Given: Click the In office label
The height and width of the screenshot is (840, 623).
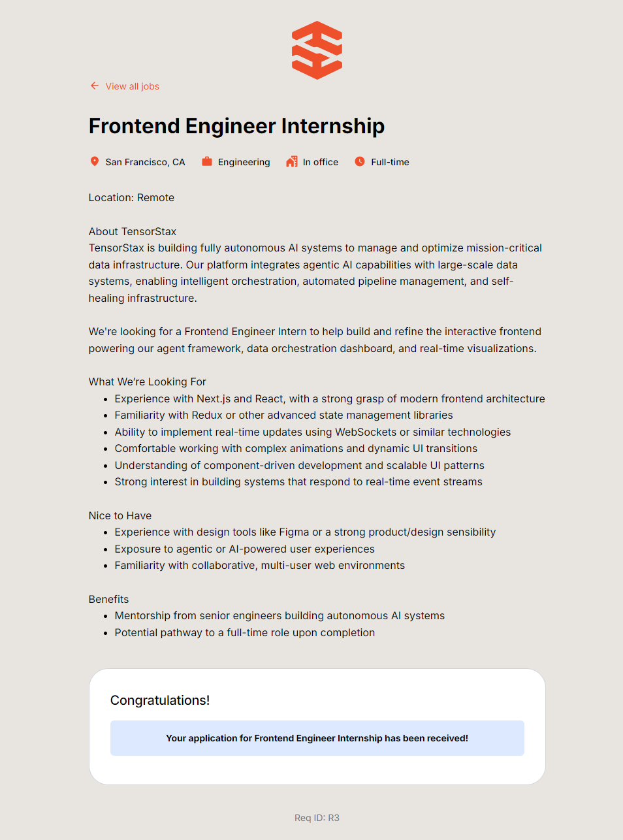Looking at the screenshot, I should pos(320,162).
